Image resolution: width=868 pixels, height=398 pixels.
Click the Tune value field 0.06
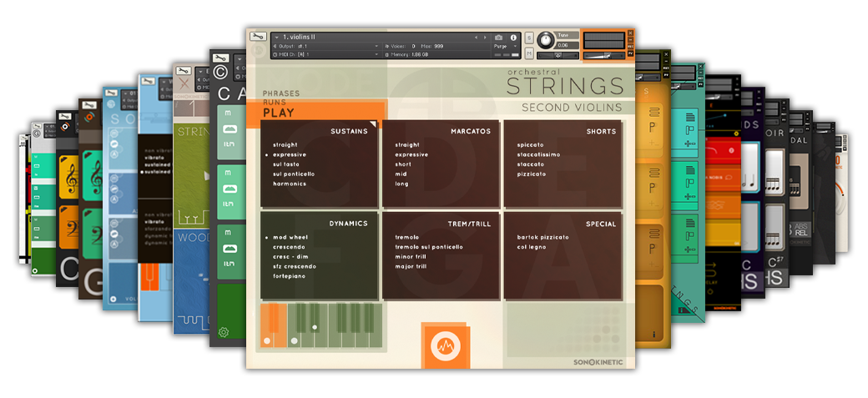pos(563,45)
